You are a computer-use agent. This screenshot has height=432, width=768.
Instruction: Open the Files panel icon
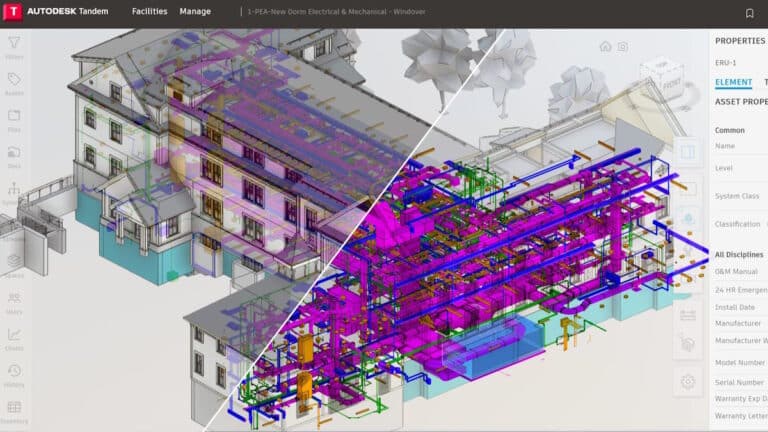click(x=14, y=116)
